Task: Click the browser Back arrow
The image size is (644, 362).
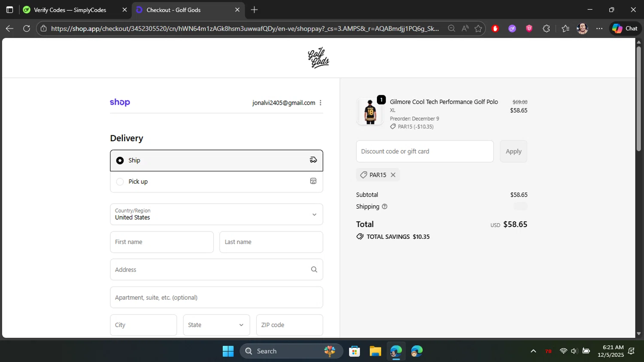Action: (x=9, y=28)
